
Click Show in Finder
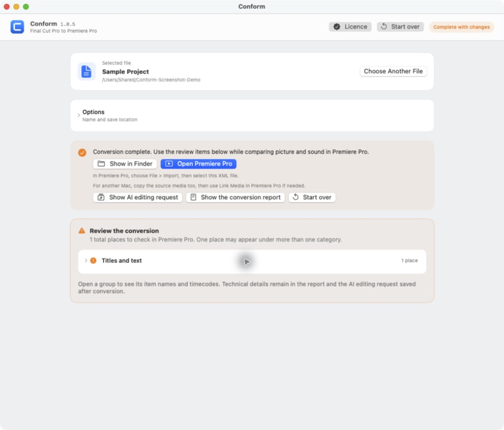tap(125, 164)
